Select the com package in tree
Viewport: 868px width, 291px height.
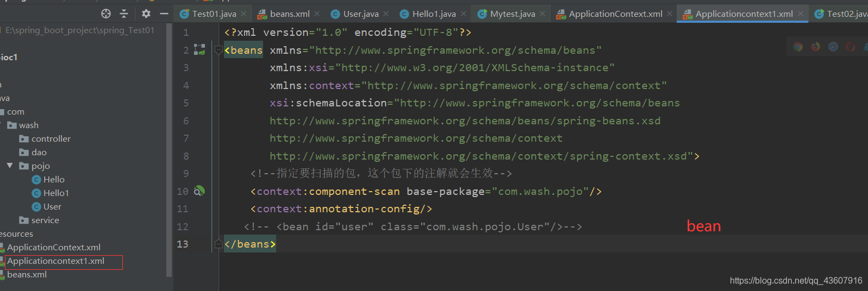tap(16, 112)
